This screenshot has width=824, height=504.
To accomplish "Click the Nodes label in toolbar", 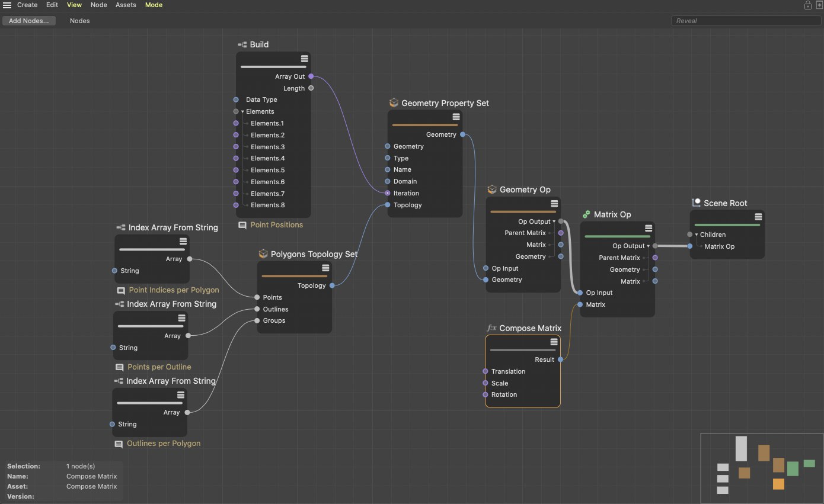I will 79,21.
